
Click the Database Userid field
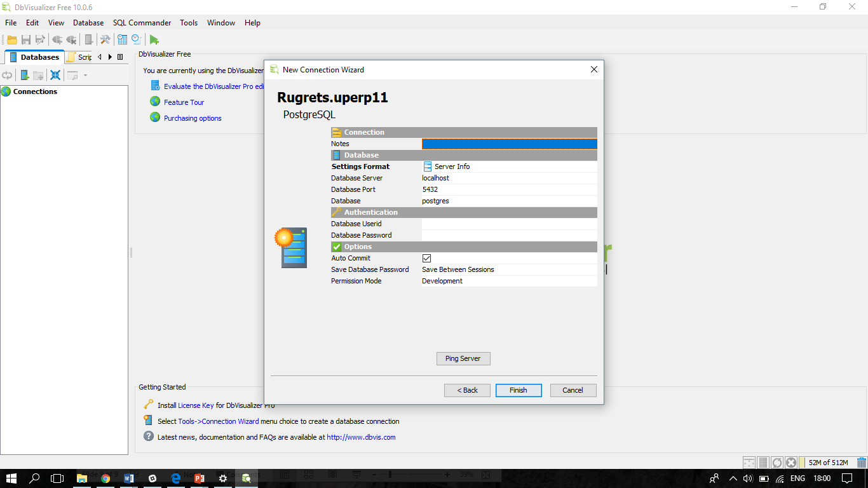[x=510, y=224]
